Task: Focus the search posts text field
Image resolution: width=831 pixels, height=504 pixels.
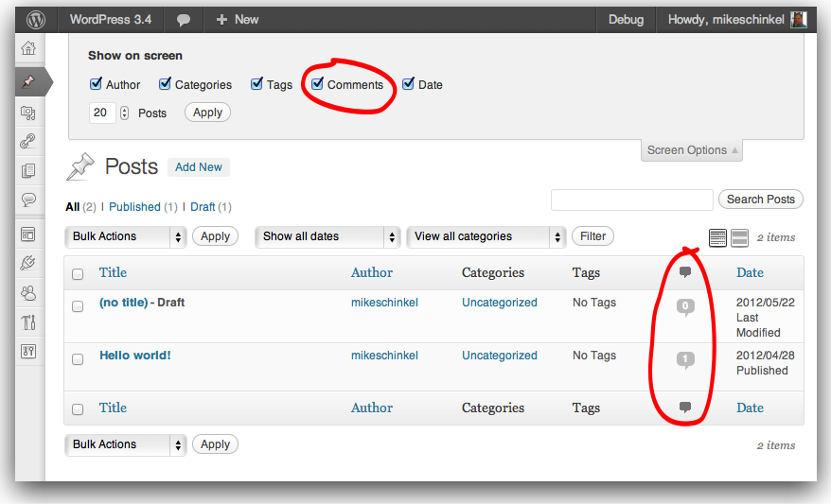Action: pyautogui.click(x=631, y=200)
